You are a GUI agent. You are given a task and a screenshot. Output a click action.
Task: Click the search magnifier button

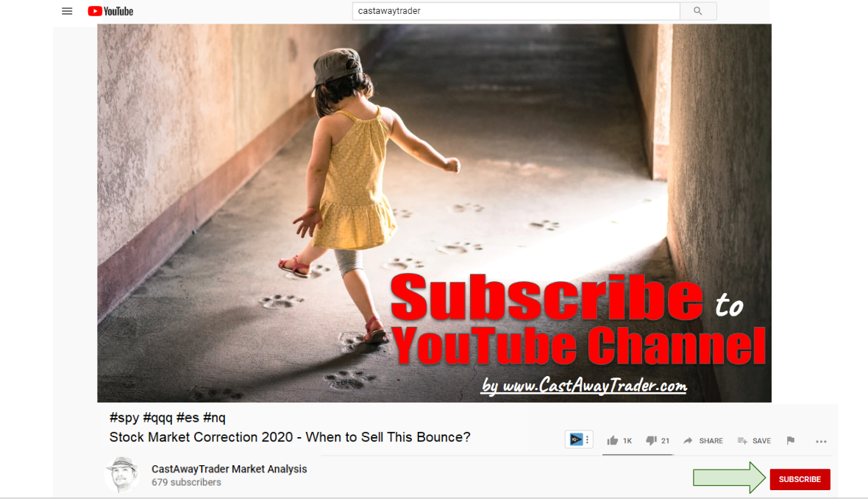[x=698, y=11]
